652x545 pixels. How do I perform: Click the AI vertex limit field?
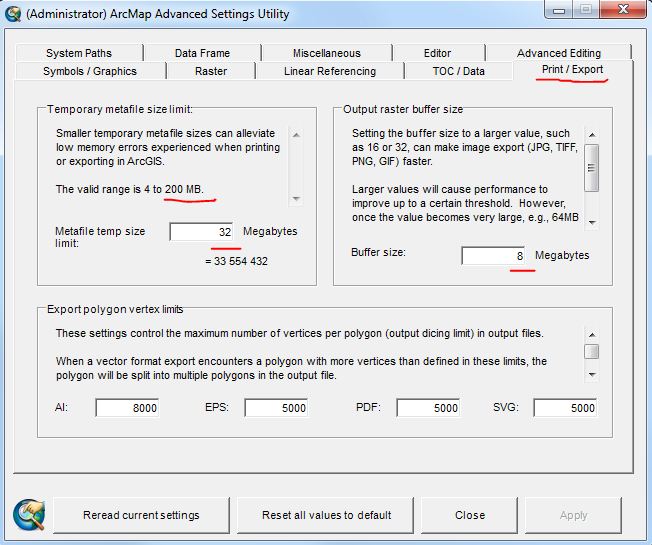click(127, 408)
